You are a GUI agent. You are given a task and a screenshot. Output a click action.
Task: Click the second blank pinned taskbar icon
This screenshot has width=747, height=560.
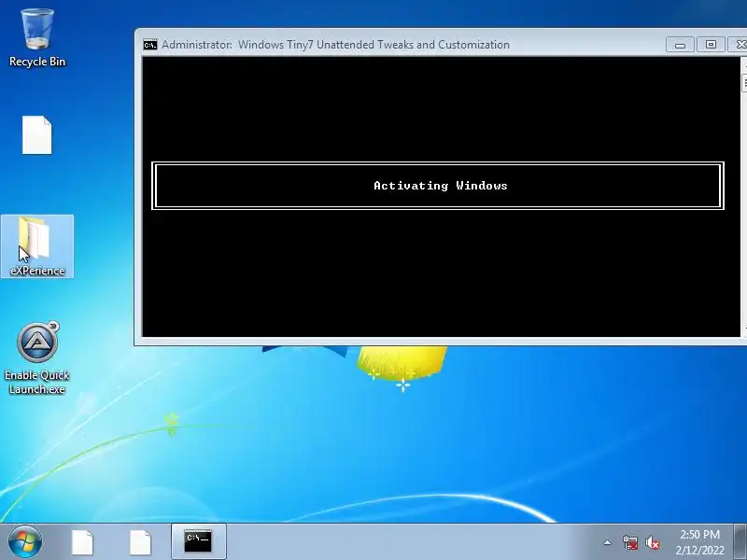[x=140, y=542]
